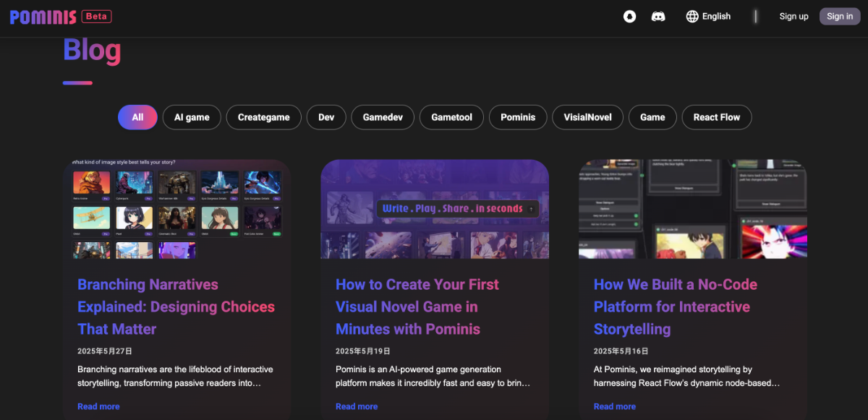Click the 2025年5月19日 date text

click(x=363, y=351)
